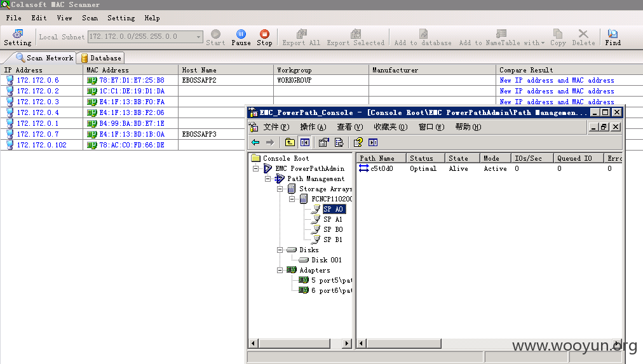Screen dimensions: 643x364
Task: Open the Help menu in MAC Scanner
Action: [152, 18]
